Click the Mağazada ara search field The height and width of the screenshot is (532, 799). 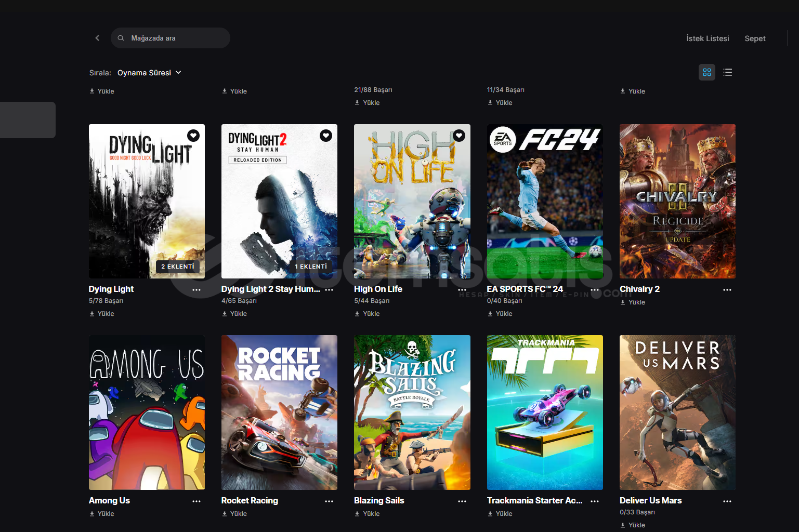(170, 38)
